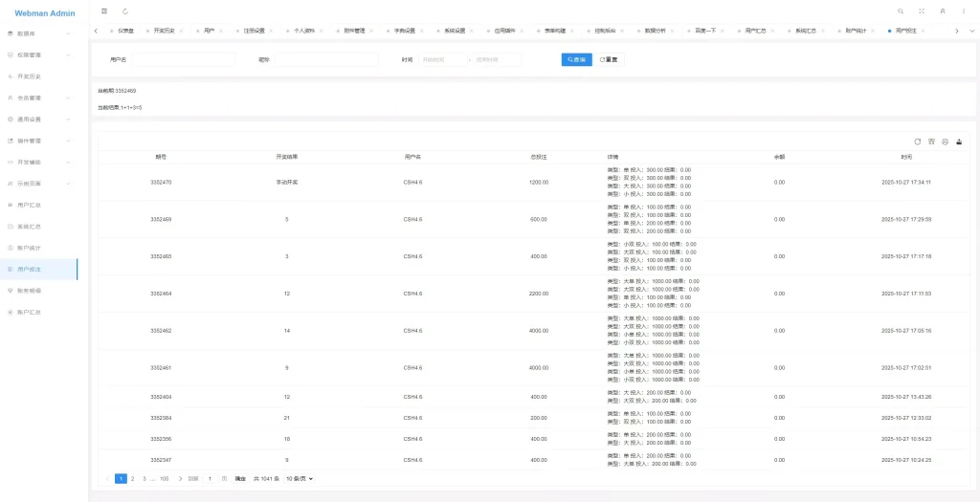Screen dimensions: 980x502
Task: Click the 重置 reset button
Action: tap(608, 59)
